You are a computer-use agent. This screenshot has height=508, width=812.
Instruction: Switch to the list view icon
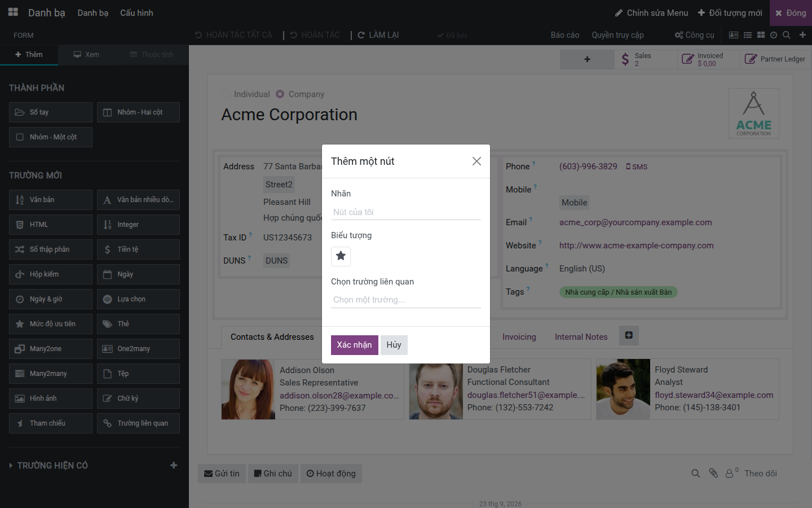pyautogui.click(x=748, y=35)
